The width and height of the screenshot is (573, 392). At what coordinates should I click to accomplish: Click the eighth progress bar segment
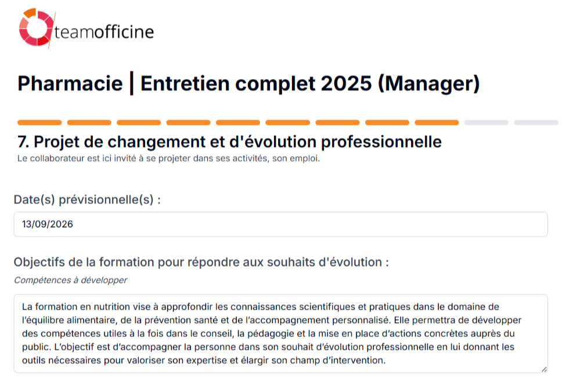point(388,123)
